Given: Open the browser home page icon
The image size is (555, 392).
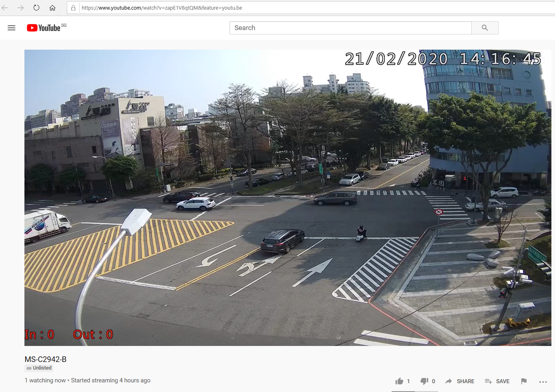Looking at the screenshot, I should tap(52, 8).
